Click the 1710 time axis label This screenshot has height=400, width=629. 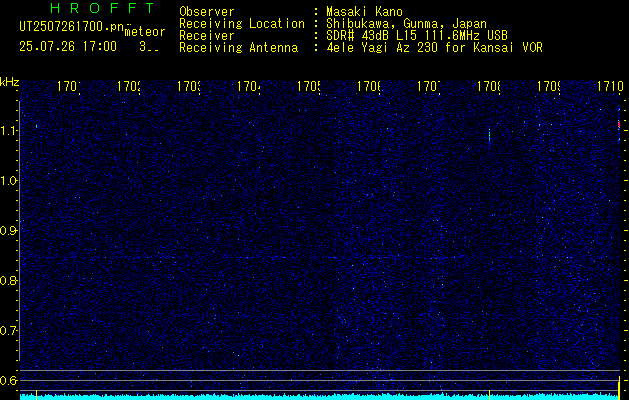point(610,86)
